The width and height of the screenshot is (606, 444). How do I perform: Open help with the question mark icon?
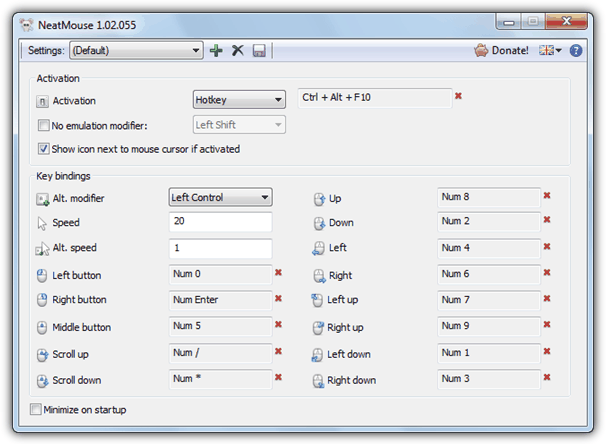(576, 50)
